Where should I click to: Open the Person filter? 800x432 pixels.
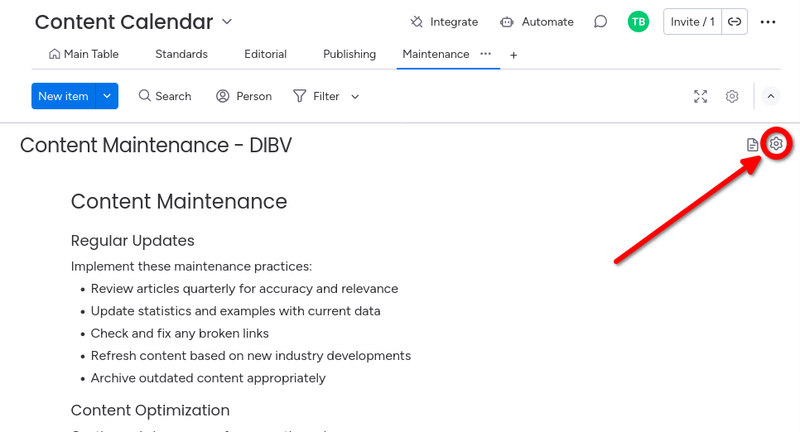[x=244, y=96]
